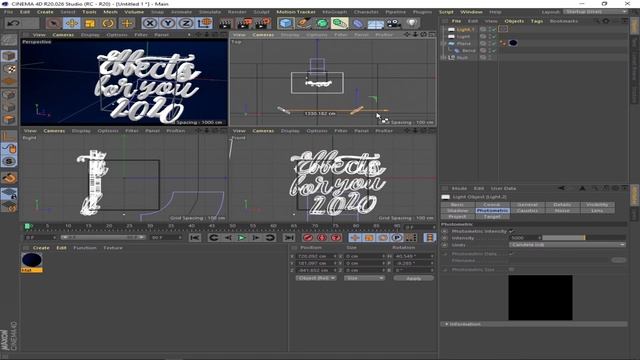This screenshot has height=360, width=640.
Task: Toggle the Photometric Intensity checkbox
Action: pos(511,231)
